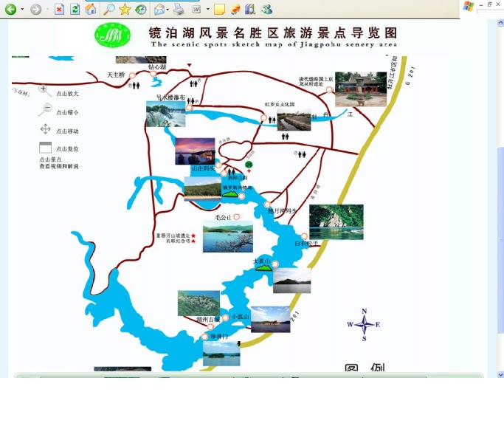Open Back button history dropdown arrow
The width and height of the screenshot is (504, 443).
tap(22, 10)
